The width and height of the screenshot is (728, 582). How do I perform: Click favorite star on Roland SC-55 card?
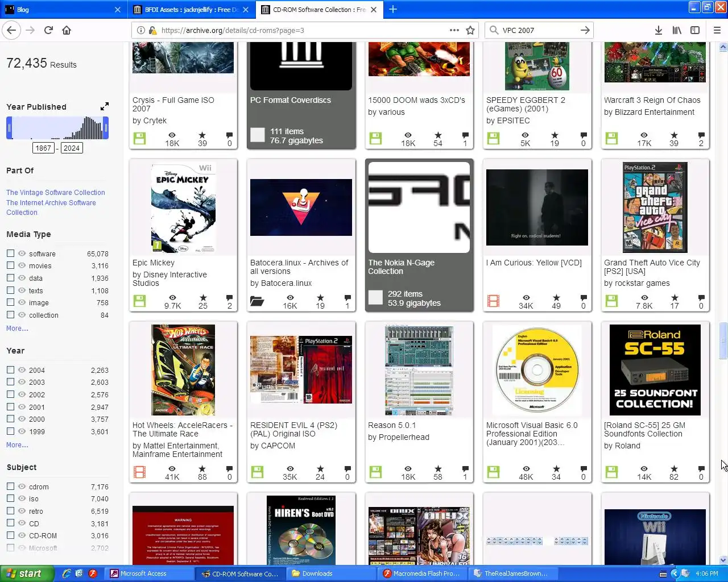(x=674, y=469)
